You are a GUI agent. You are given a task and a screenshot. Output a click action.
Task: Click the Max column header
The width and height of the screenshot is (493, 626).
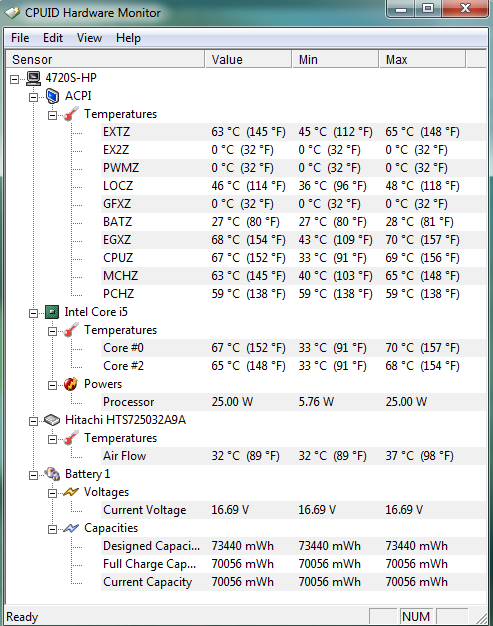pos(422,59)
